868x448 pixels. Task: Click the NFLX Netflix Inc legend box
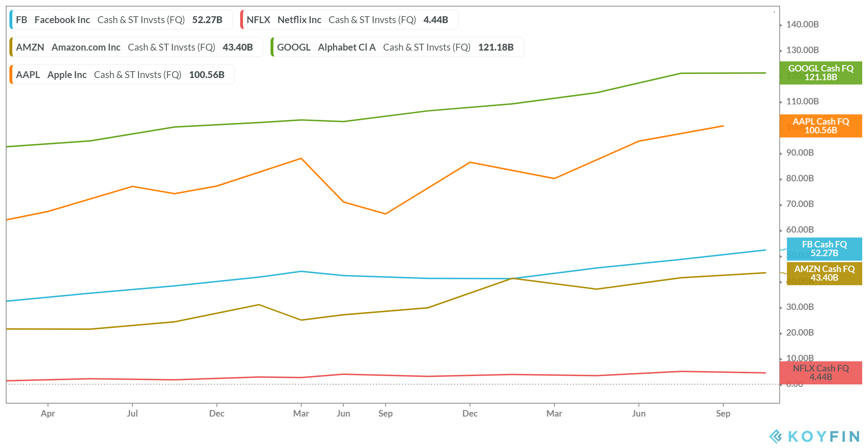(349, 20)
